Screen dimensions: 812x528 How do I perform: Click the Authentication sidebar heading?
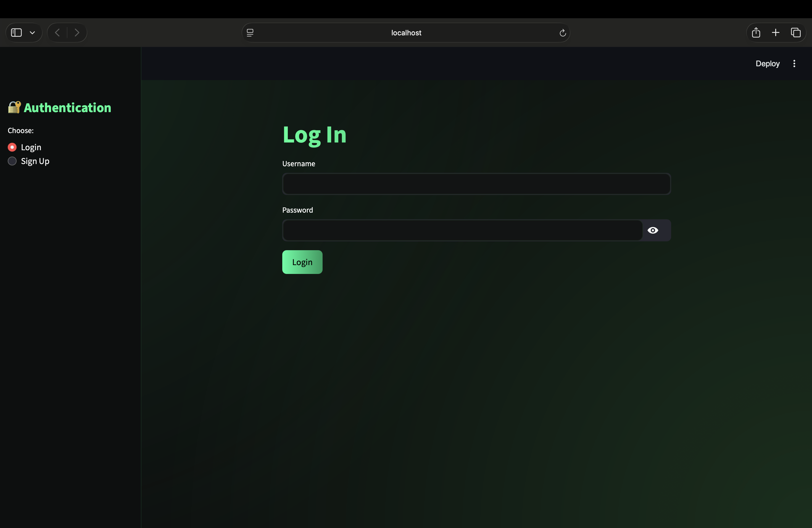click(x=67, y=108)
